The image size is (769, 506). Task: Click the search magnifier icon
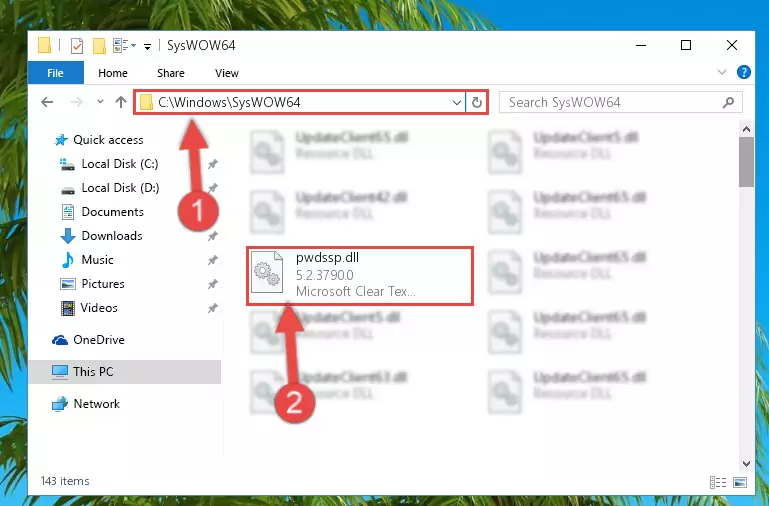(x=728, y=102)
